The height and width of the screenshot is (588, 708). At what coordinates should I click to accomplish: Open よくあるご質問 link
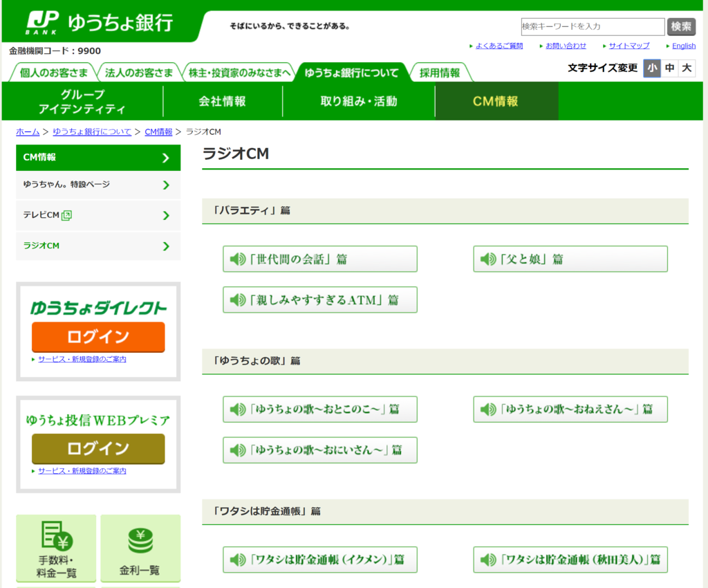(x=499, y=46)
